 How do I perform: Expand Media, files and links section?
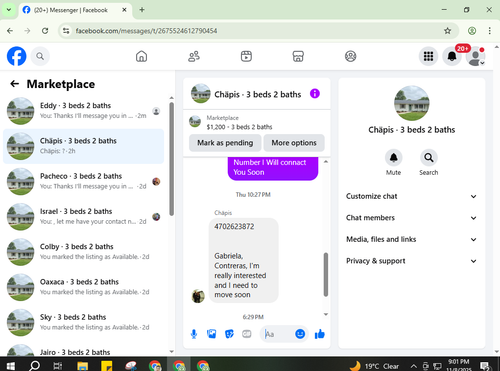tap(411, 239)
